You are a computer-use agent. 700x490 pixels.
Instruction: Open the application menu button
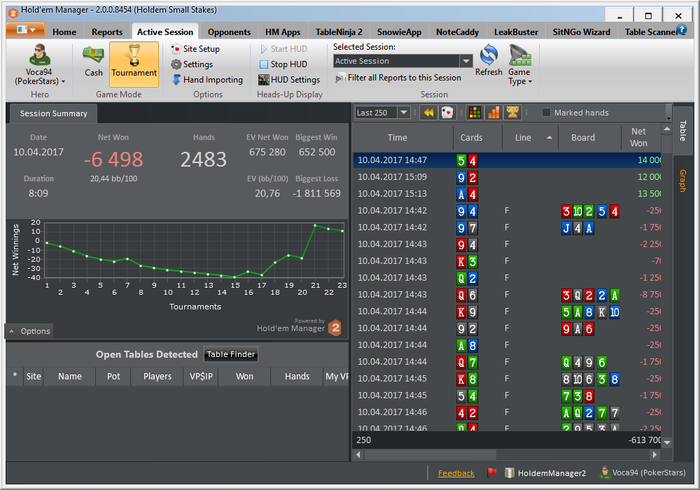tap(25, 30)
